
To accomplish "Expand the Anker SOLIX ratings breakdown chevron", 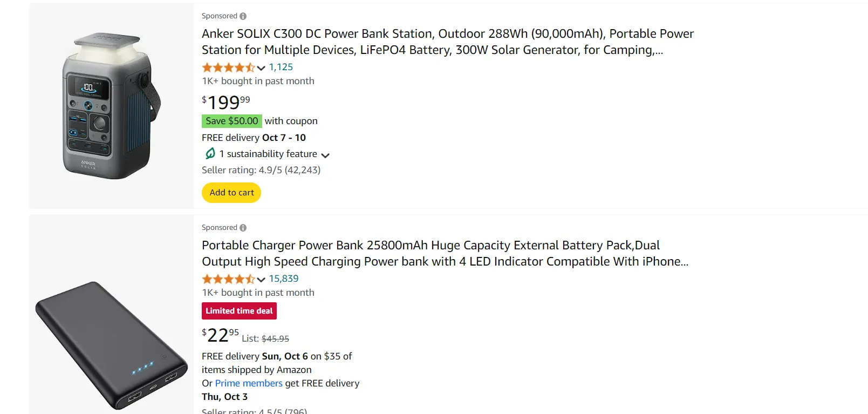I will [261, 67].
